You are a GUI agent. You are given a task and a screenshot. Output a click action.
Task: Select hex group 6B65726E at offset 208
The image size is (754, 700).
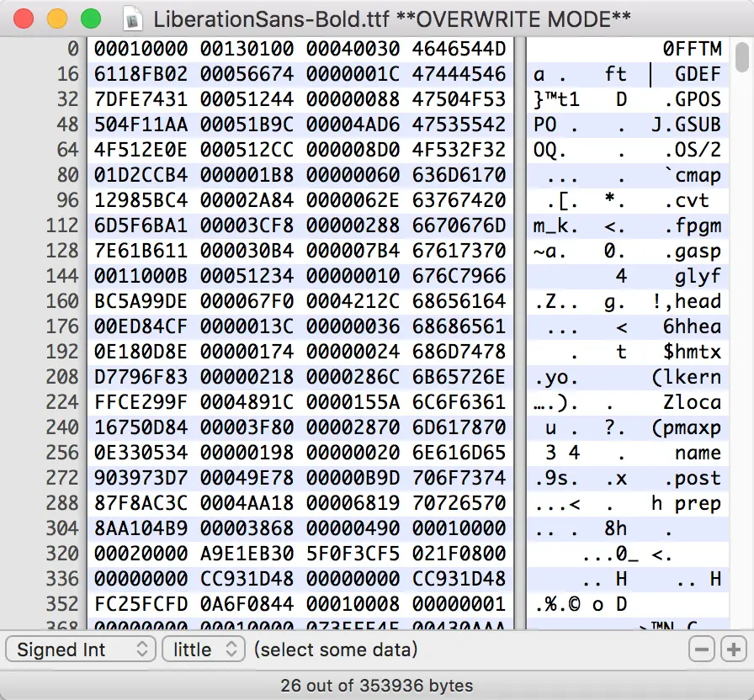coord(459,377)
